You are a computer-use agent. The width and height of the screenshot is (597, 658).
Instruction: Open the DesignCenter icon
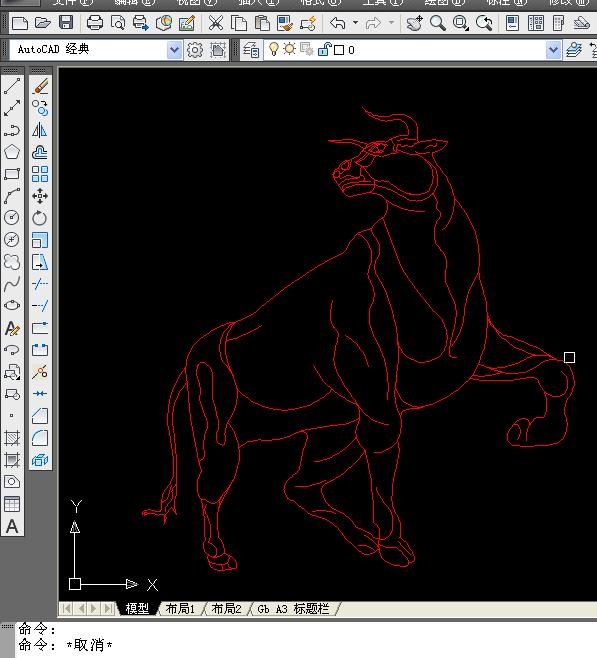(536, 23)
